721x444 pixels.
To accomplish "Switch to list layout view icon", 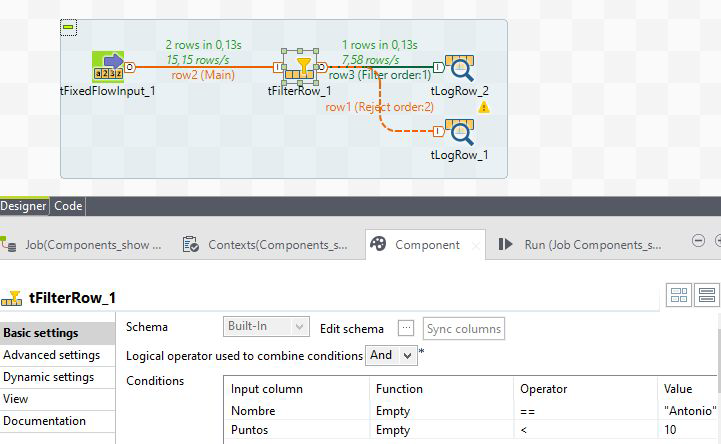I will click(x=707, y=295).
